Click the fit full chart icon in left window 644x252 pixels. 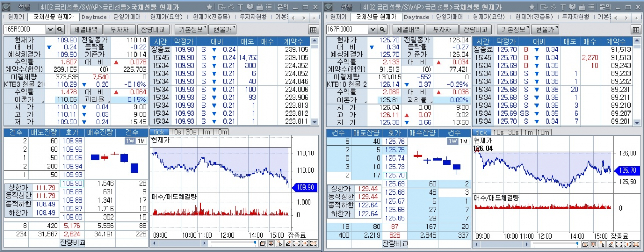[x=313, y=243]
